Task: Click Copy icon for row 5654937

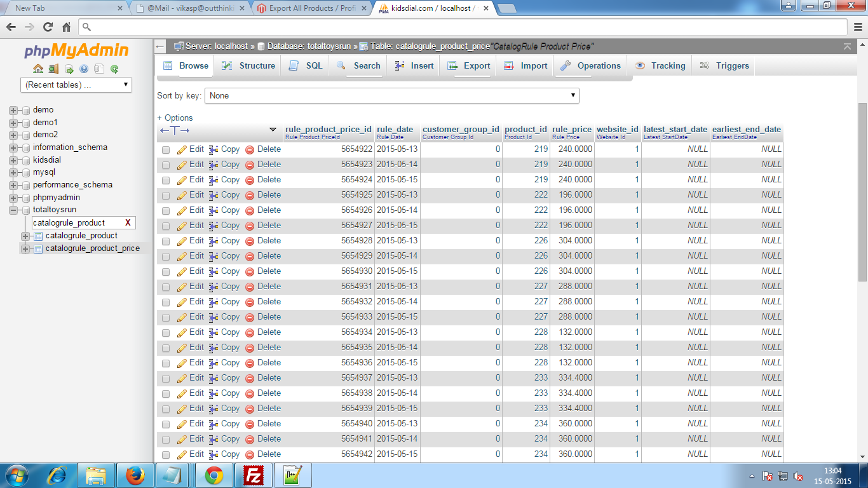Action: click(214, 379)
